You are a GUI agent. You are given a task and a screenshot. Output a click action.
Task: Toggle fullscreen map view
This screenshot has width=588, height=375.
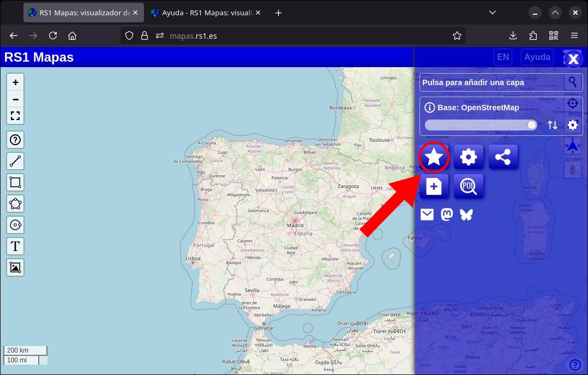15,116
